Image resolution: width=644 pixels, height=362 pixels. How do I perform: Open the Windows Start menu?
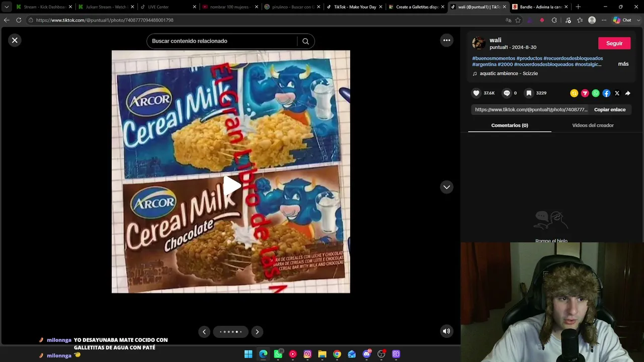click(249, 354)
